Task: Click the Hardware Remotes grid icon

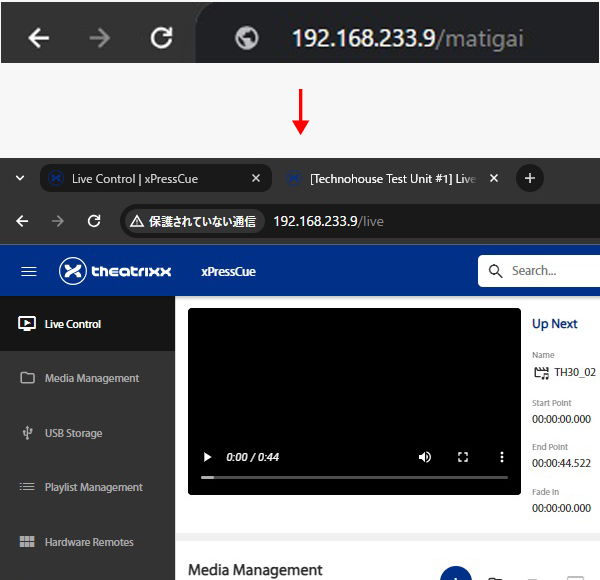Action: coord(27,541)
